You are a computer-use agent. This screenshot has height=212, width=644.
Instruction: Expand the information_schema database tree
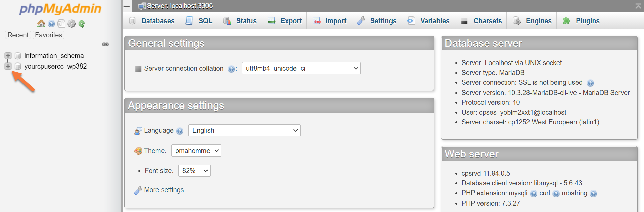(x=8, y=56)
